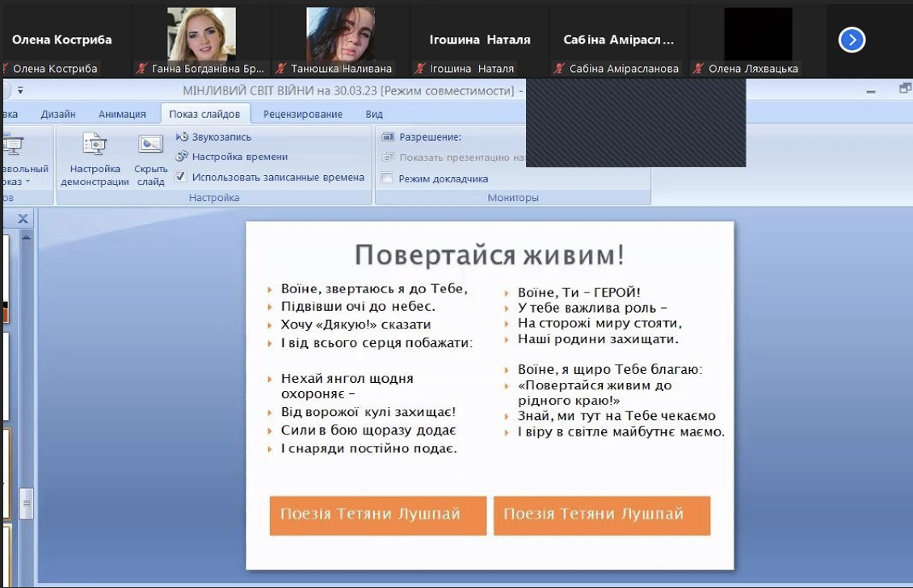Viewport: 913px width, 588px height.
Task: Open the Вид ribbon tab
Action: (373, 114)
